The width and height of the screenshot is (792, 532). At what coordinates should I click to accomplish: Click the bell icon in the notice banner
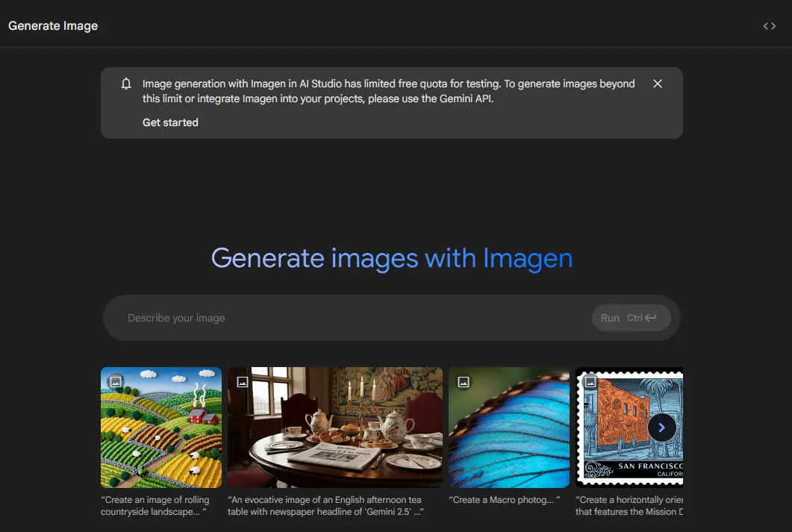tap(126, 84)
